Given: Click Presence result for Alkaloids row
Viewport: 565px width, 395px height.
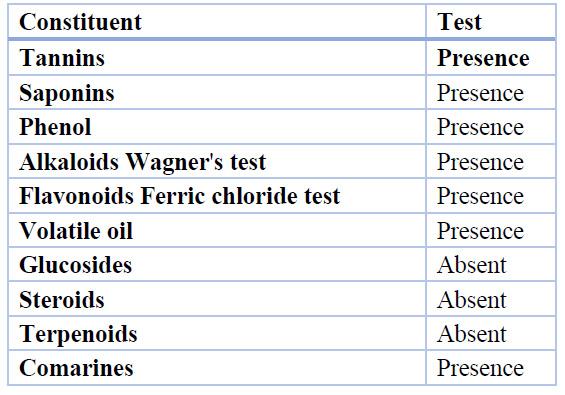Looking at the screenshot, I should click(x=480, y=161).
